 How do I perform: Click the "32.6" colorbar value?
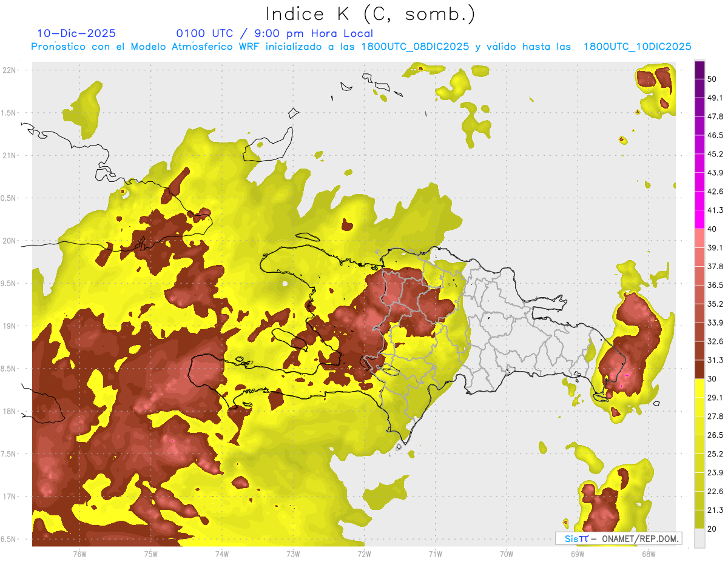[x=715, y=341]
